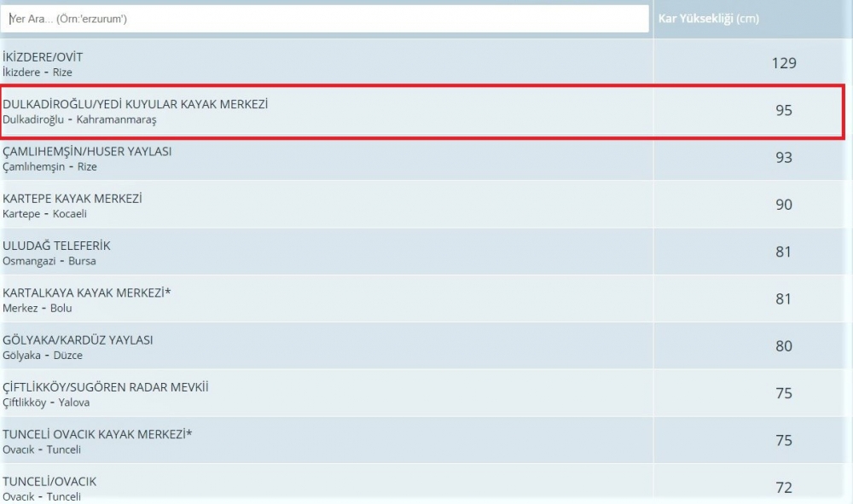Click the 81 value for Osmangazi Bursa

click(x=783, y=252)
